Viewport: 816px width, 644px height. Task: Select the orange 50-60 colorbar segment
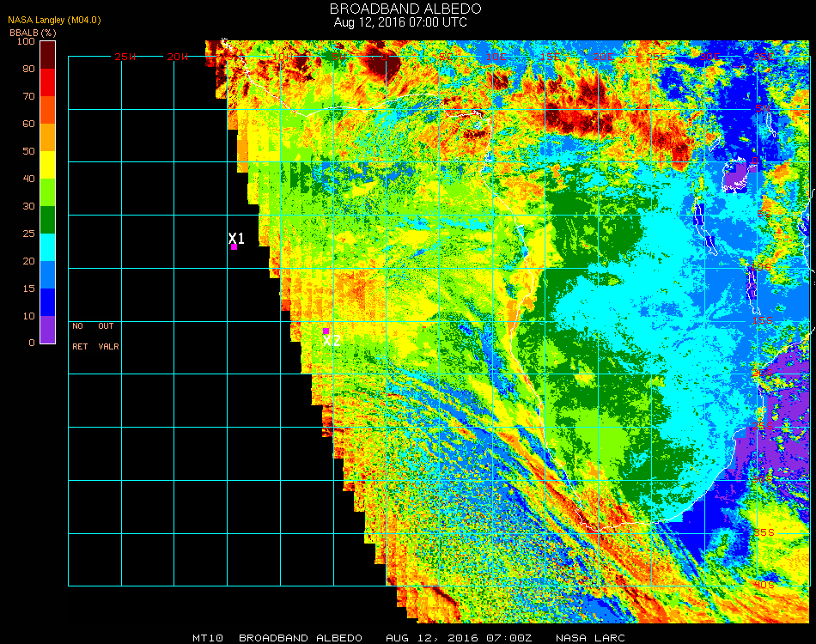coord(47,137)
